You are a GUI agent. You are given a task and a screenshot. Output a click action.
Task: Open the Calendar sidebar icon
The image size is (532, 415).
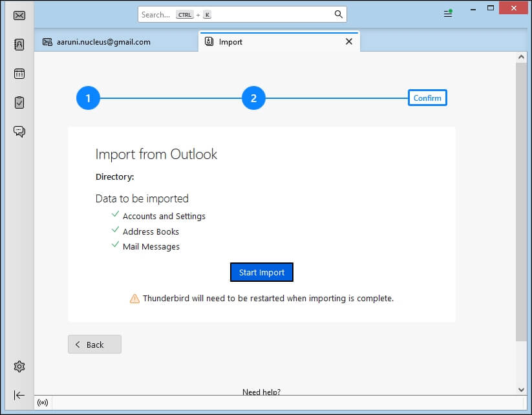pos(19,74)
